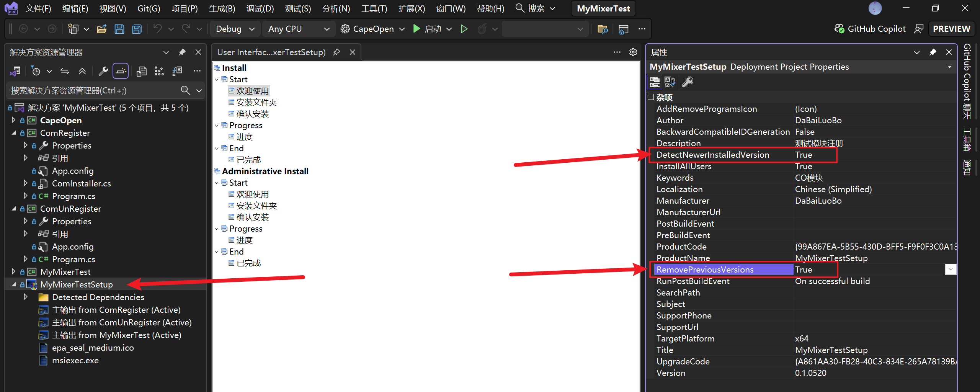Click the Undo arrow icon
The image size is (980, 392).
(x=158, y=29)
